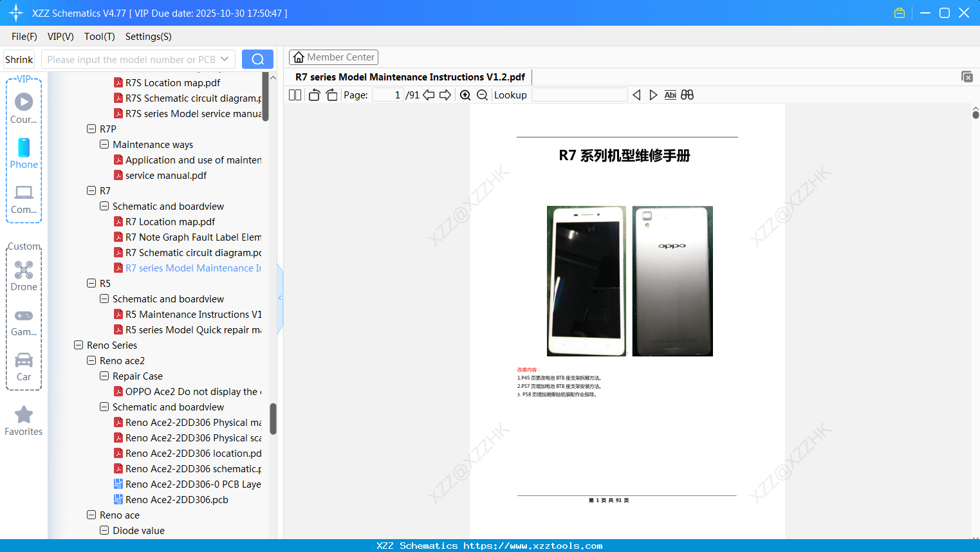980x552 pixels.
Task: Click the tree panel's lower vertical scrollbar thumb
Action: point(273,419)
